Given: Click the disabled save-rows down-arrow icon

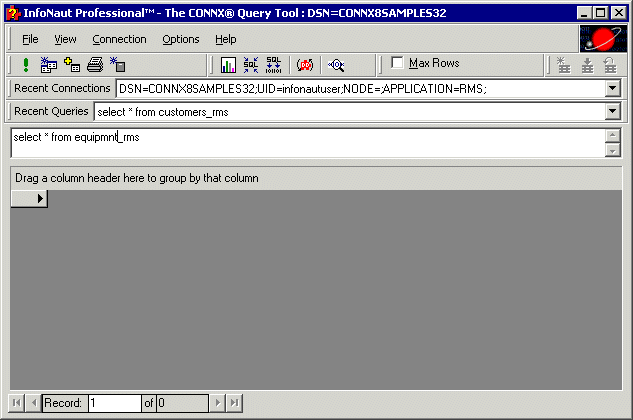Looking at the screenshot, I should [x=587, y=65].
